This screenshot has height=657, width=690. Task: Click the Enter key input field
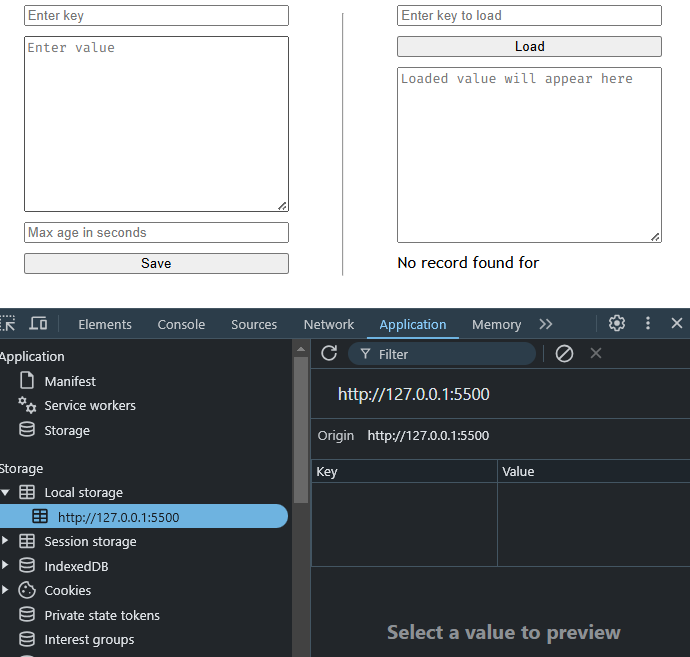[x=156, y=15]
